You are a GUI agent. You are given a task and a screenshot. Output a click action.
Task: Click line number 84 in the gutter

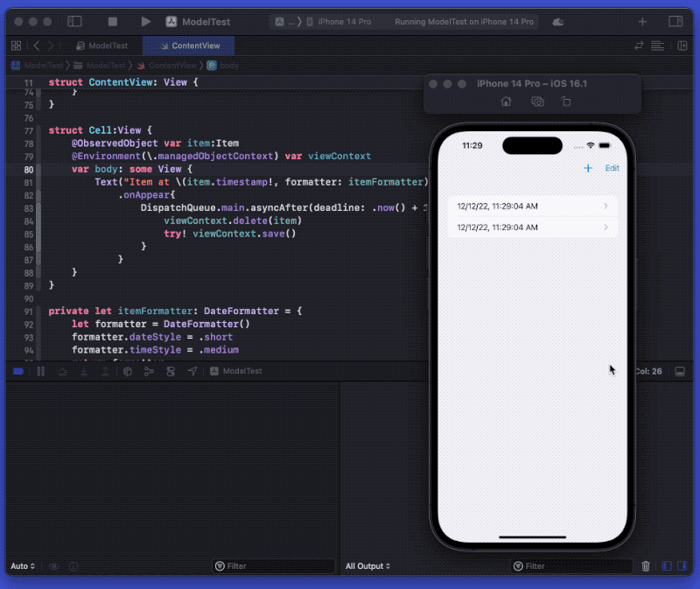tap(29, 221)
